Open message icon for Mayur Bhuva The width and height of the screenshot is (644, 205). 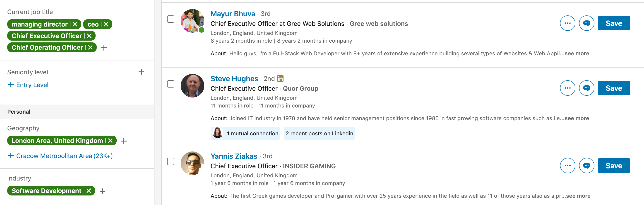(x=586, y=23)
